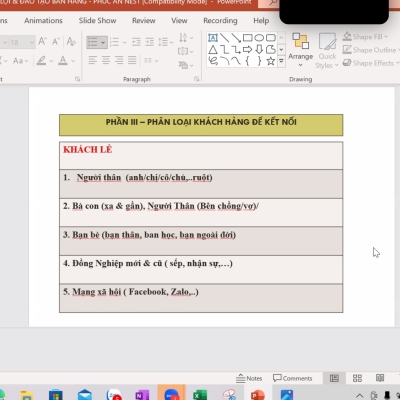Switch to Reading View
400x400 pixels.
[x=380, y=378]
